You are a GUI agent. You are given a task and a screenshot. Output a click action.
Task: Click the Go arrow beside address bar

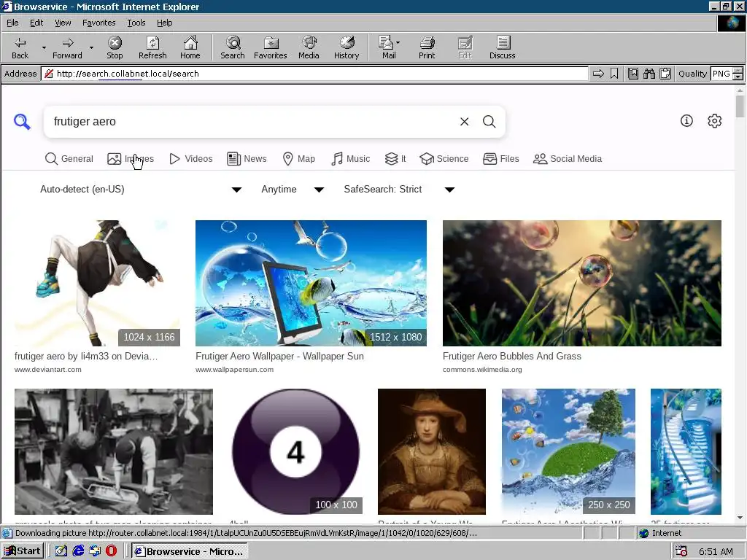coord(598,74)
